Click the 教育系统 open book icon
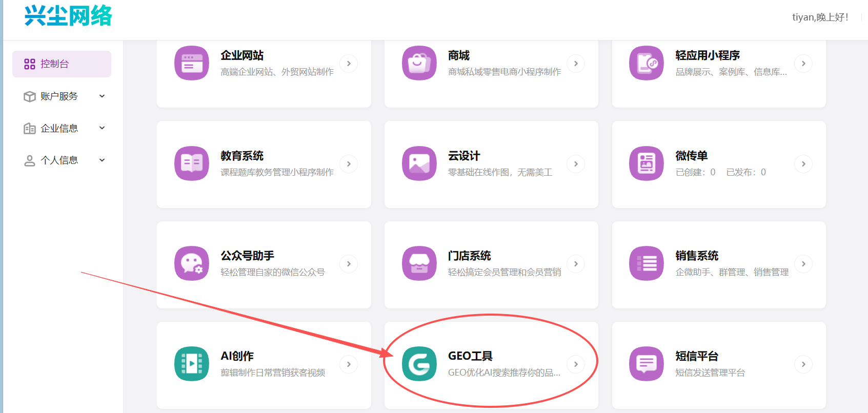 click(192, 163)
